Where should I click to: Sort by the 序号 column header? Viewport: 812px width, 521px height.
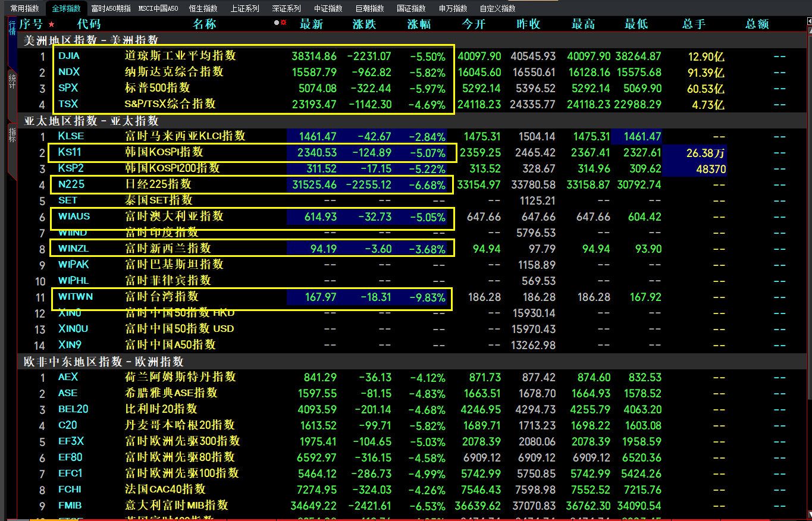tap(31, 24)
